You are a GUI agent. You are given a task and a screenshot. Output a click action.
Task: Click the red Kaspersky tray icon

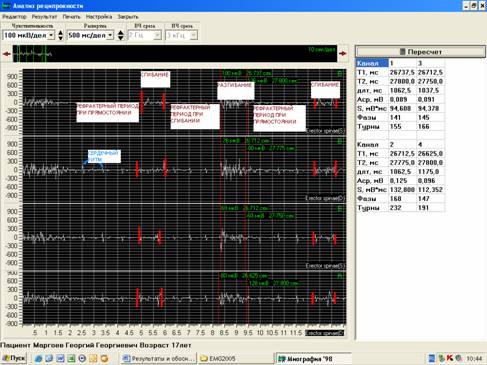point(450,358)
